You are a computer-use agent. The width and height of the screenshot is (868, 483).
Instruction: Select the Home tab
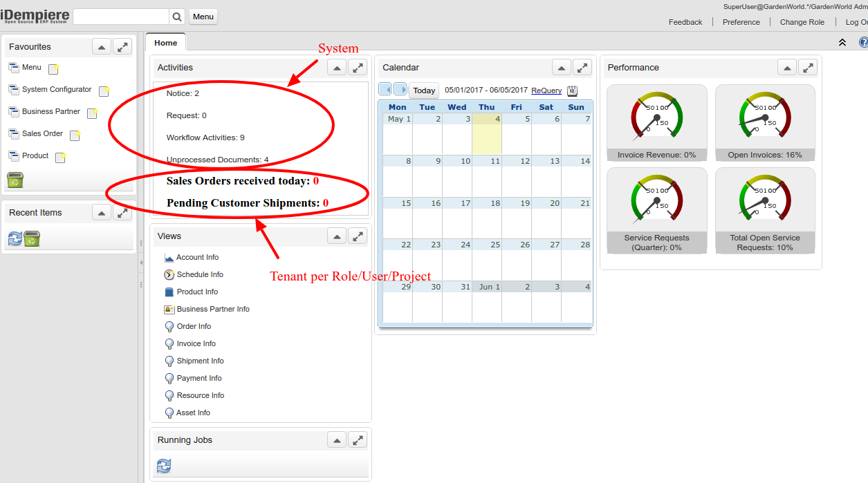(x=165, y=43)
